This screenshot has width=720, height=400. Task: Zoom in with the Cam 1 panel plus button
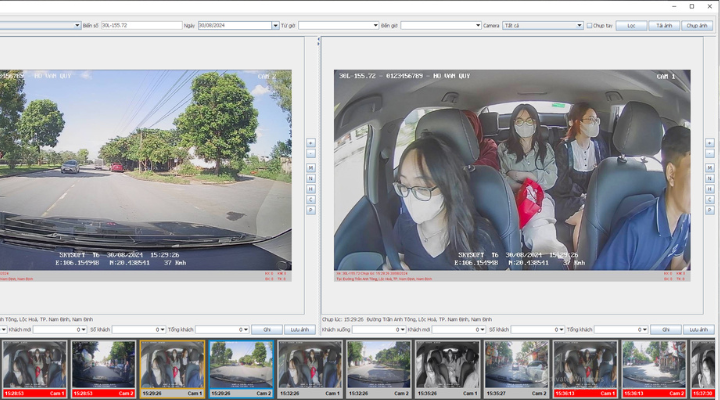(x=709, y=143)
